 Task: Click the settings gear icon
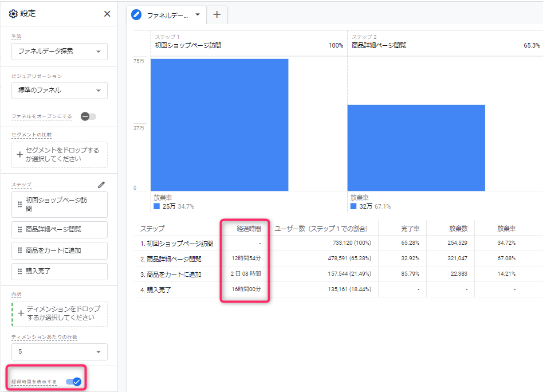[13, 14]
